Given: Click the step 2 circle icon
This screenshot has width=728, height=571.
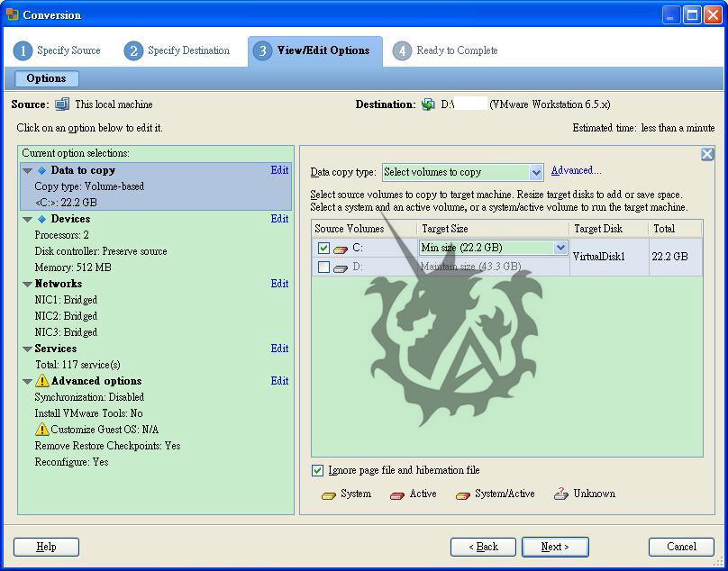Looking at the screenshot, I should click(133, 51).
